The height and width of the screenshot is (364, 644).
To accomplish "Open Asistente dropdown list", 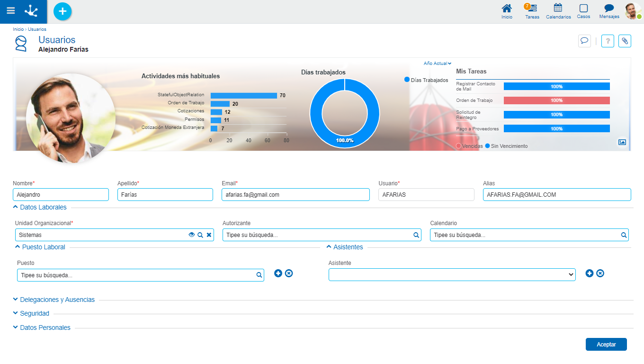I will [x=452, y=275].
